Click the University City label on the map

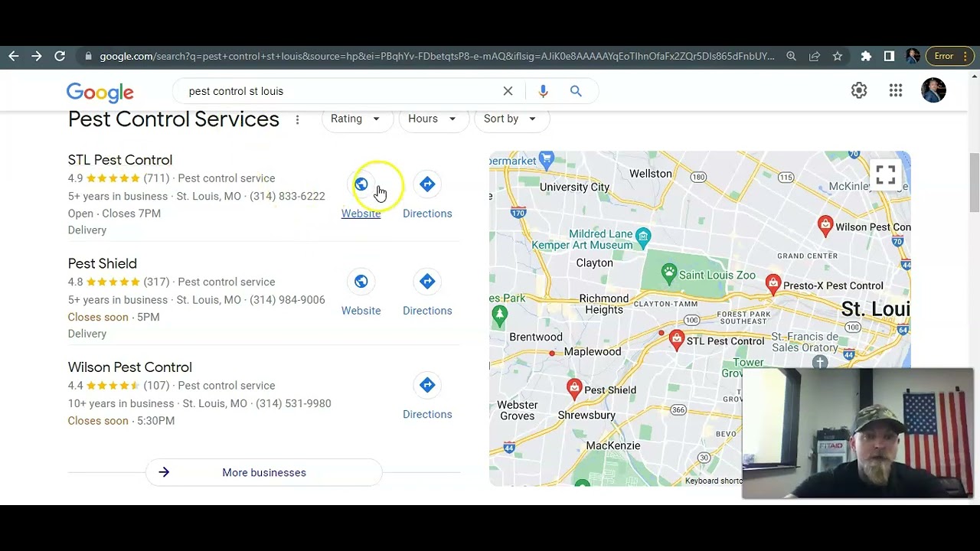pos(574,187)
